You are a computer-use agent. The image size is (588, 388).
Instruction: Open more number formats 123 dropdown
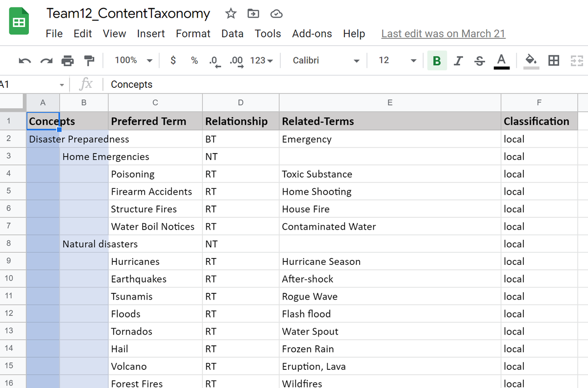pos(261,60)
